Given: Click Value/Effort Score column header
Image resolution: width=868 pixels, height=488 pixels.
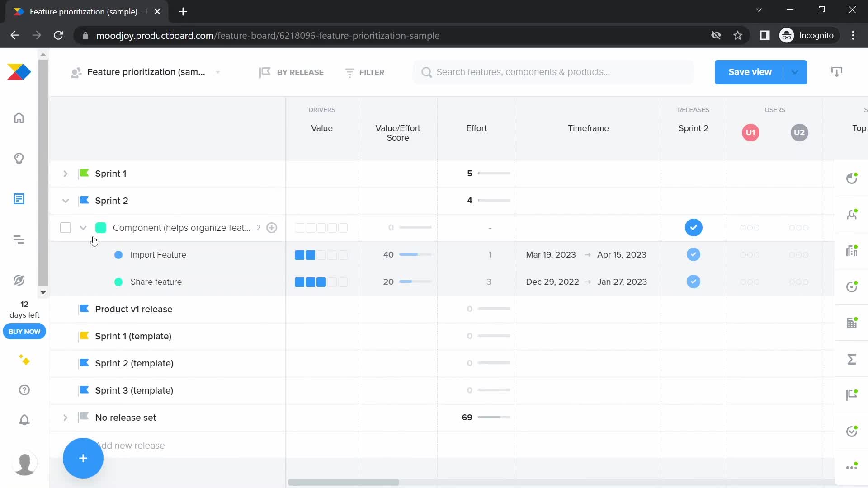Looking at the screenshot, I should point(398,133).
